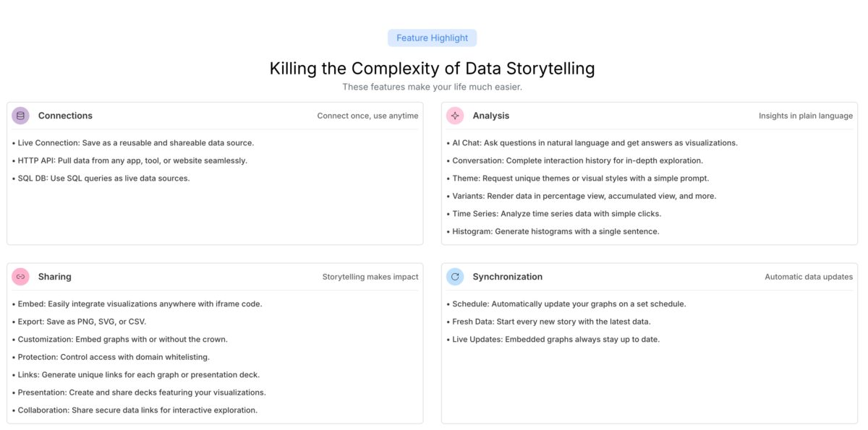Click the Connections database icon
Viewport: 868px width, 430px height.
click(x=21, y=116)
